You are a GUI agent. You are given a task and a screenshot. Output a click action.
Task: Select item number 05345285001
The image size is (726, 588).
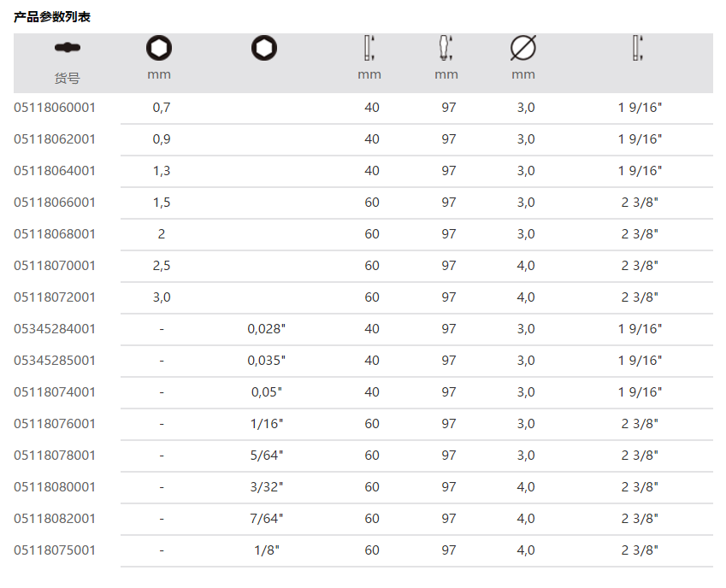tap(55, 361)
